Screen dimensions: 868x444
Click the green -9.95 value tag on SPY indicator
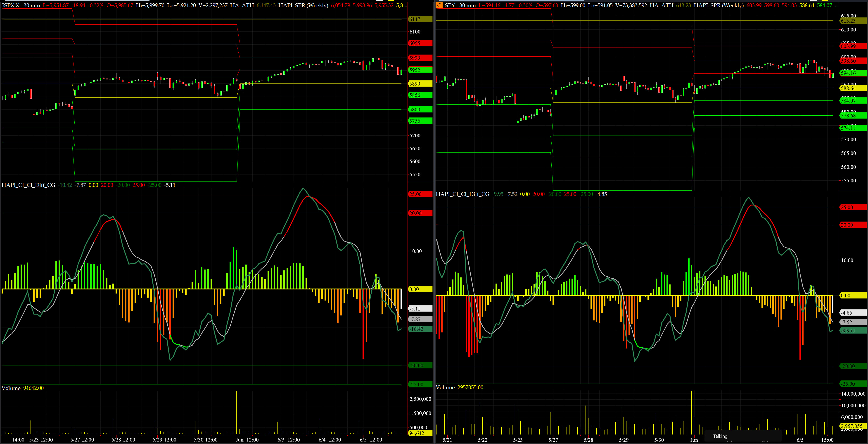852,330
